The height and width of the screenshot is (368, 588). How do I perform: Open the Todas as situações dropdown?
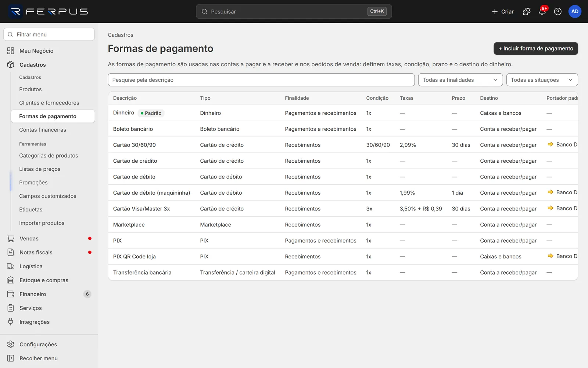(542, 80)
